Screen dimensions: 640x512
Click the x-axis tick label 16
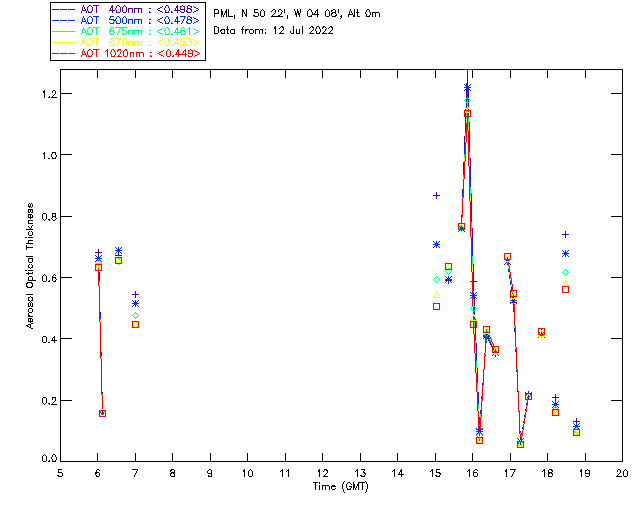click(472, 473)
